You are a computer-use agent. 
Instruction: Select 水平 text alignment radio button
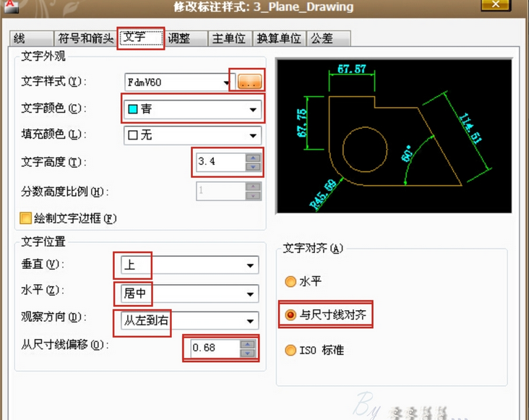[291, 282]
